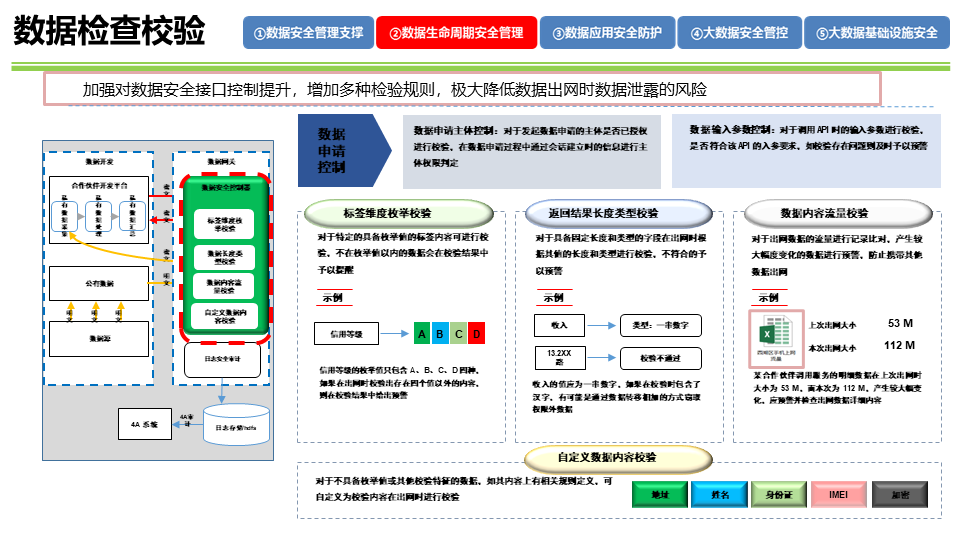Select the blue 数据申请控制 arrow shape
The height and width of the screenshot is (540, 960).
[344, 151]
